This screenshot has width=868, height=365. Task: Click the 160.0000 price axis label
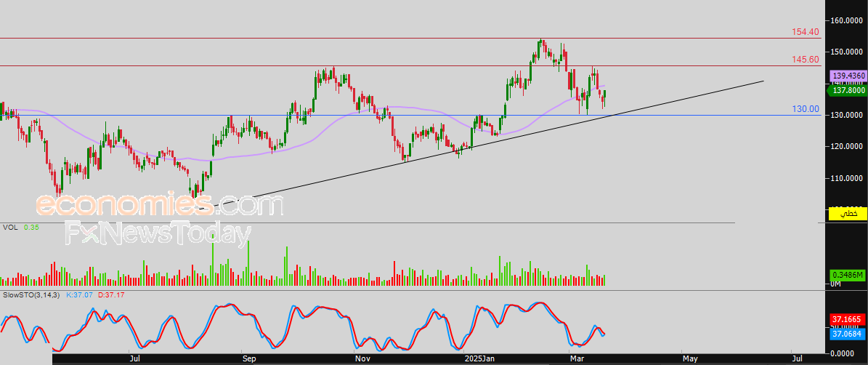[848, 21]
